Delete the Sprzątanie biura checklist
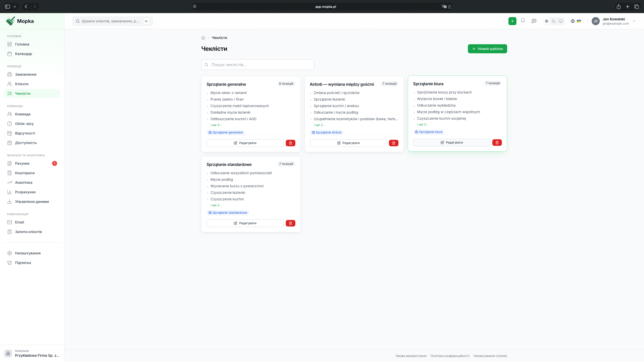This screenshot has height=362, width=644. pyautogui.click(x=497, y=143)
